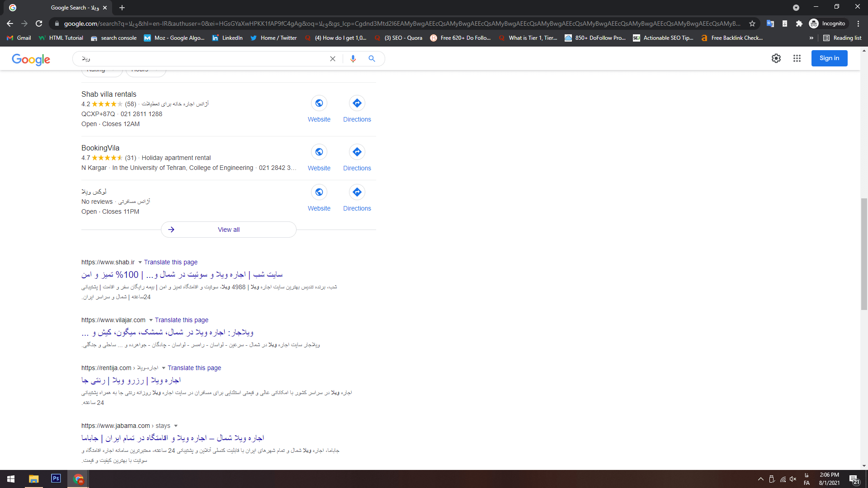Viewport: 868px width, 488px height.
Task: Open the Moz - Google Algo bookmark
Action: (x=174, y=38)
